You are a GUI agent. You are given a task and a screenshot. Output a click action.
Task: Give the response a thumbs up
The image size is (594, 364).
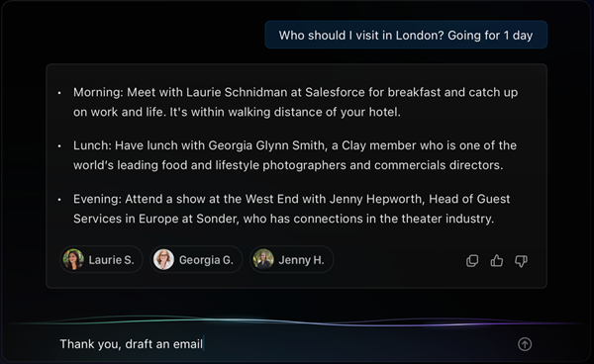497,260
